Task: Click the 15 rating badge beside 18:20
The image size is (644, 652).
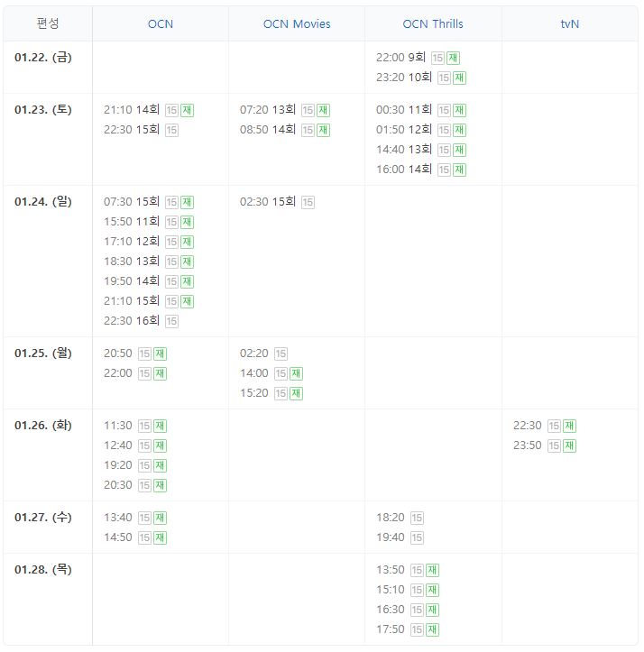Action: 417,518
